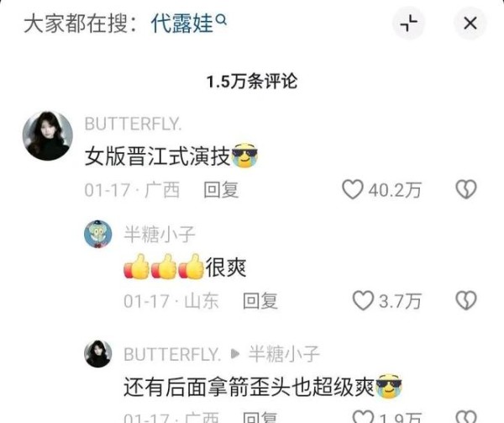Open replied-to 半糖小子 name after arrow
504x423 pixels.
click(284, 354)
